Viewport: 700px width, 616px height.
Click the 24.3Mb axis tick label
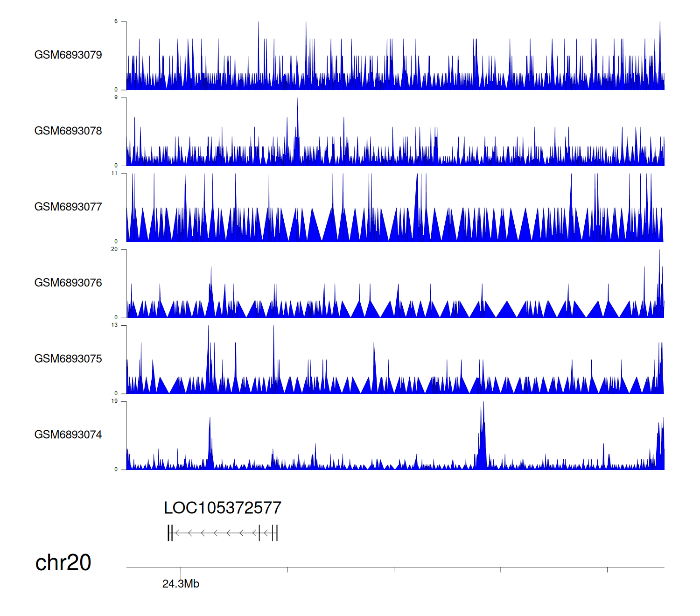(x=181, y=584)
